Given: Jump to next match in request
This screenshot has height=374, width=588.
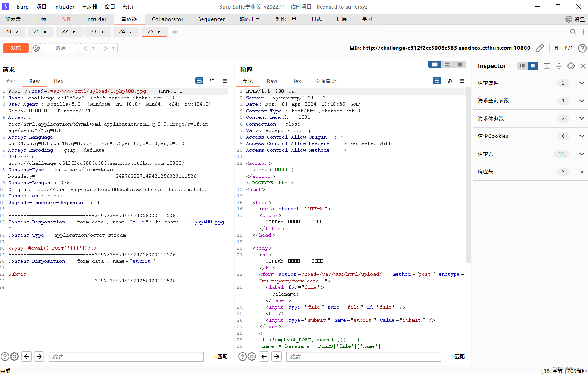Looking at the screenshot, I should coord(39,356).
